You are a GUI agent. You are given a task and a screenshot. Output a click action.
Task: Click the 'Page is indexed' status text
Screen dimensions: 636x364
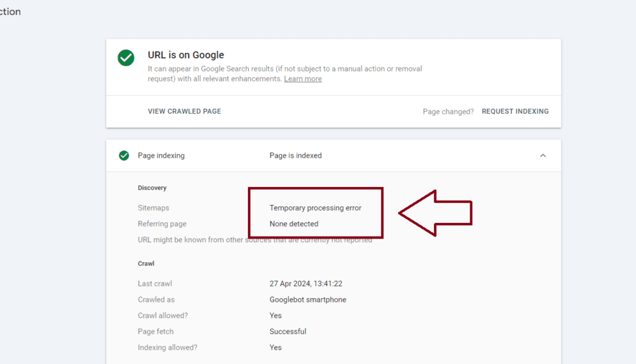click(296, 155)
